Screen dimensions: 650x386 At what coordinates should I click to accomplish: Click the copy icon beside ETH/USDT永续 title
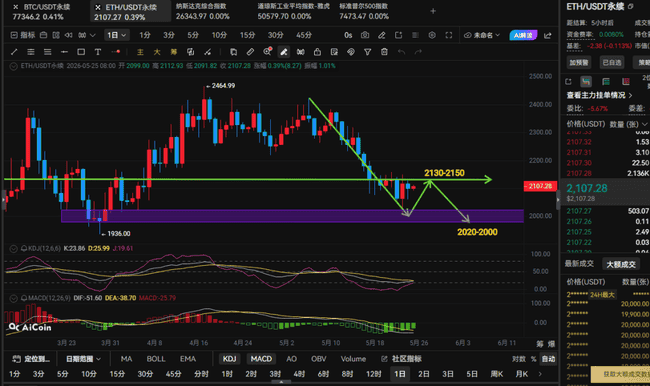pyautogui.click(x=631, y=7)
